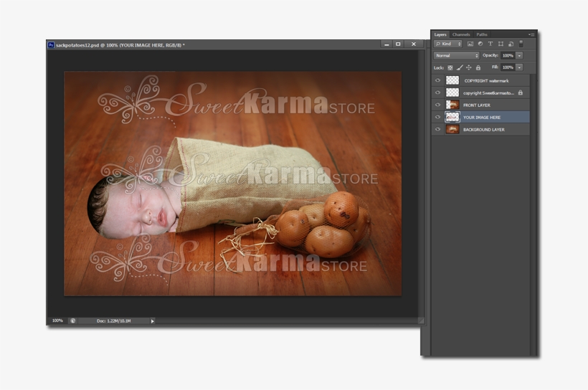The width and height of the screenshot is (588, 390).
Task: Open the Normal blend mode dropdown
Action: click(456, 55)
